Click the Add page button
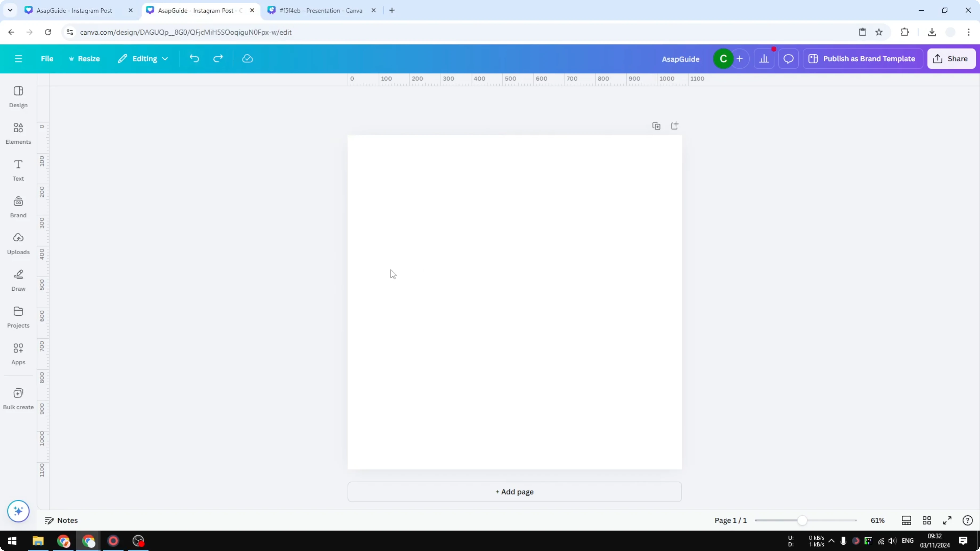The height and width of the screenshot is (551, 980). (514, 492)
